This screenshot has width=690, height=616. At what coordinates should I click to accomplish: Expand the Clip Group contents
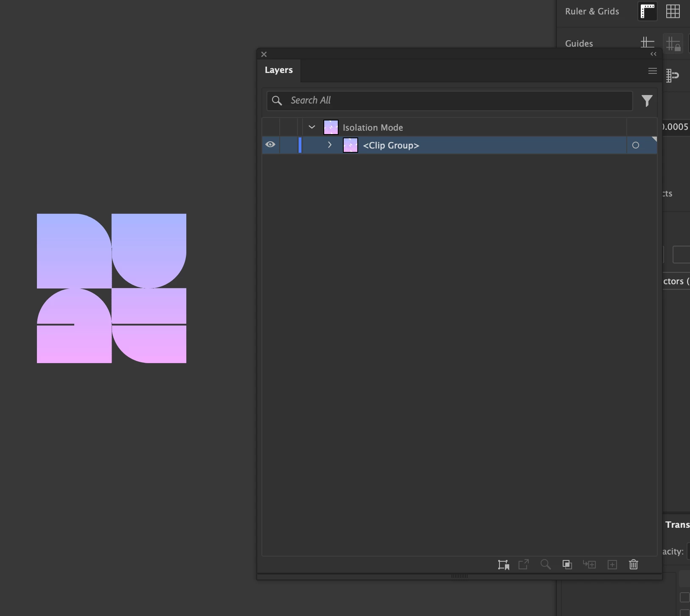coord(330,145)
